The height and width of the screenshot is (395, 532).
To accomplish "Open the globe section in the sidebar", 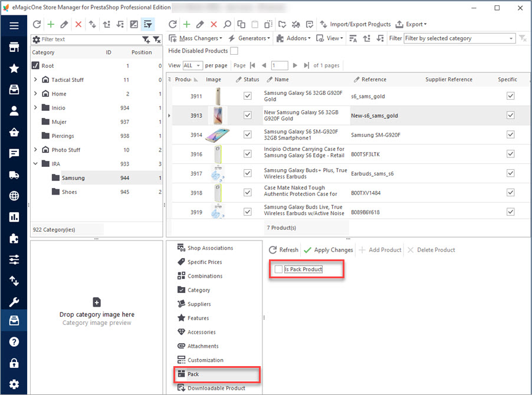I will (14, 196).
